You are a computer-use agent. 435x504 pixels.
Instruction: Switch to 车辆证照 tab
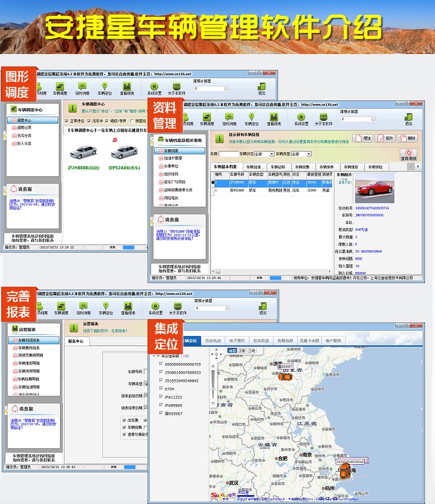tap(278, 167)
